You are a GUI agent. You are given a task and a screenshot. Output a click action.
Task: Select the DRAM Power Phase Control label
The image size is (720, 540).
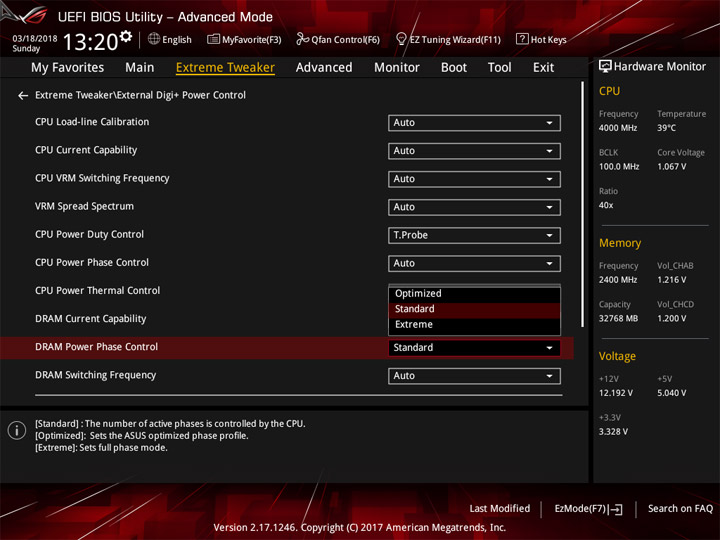(96, 347)
